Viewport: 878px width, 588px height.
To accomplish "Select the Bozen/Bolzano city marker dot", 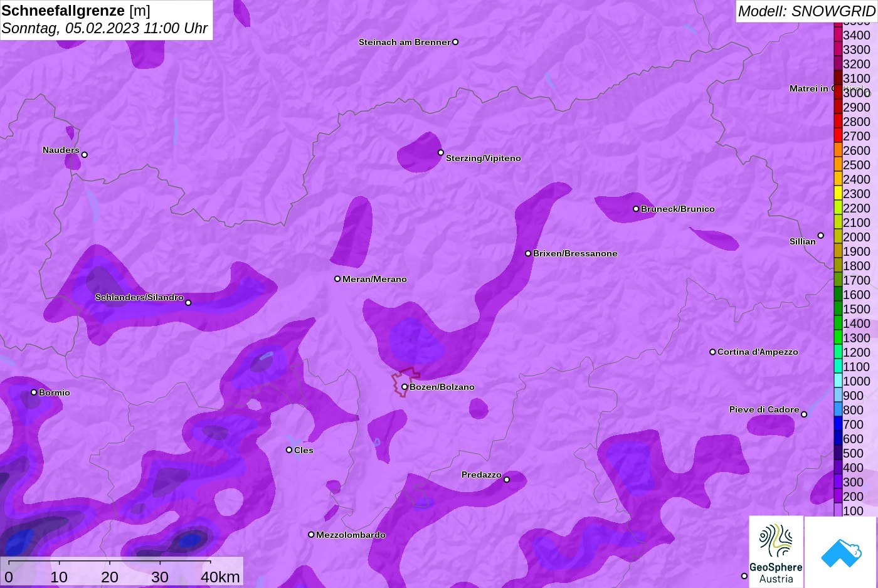I will 405,387.
